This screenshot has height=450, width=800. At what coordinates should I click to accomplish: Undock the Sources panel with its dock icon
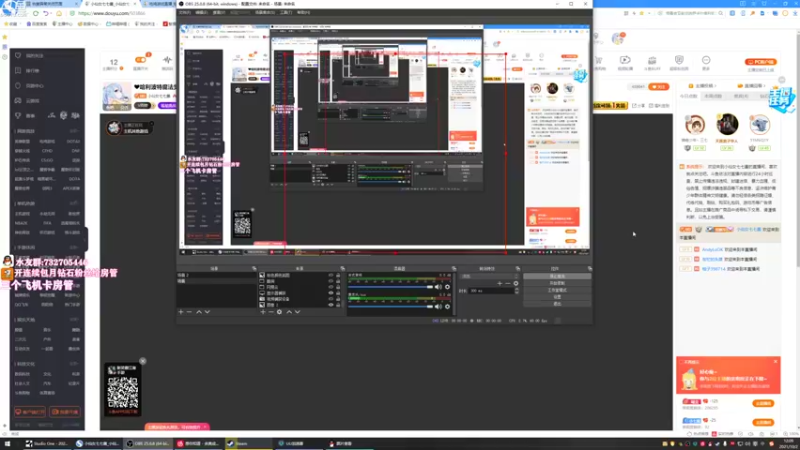tap(342, 268)
